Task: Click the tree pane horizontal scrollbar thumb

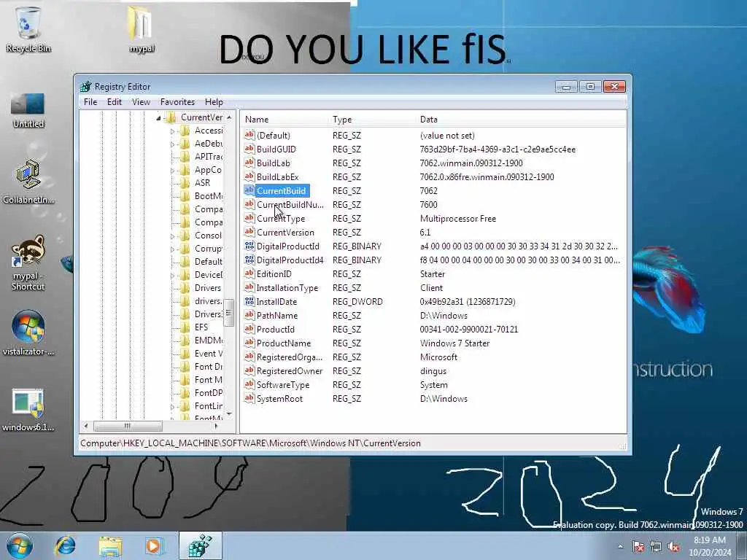Action: click(127, 426)
